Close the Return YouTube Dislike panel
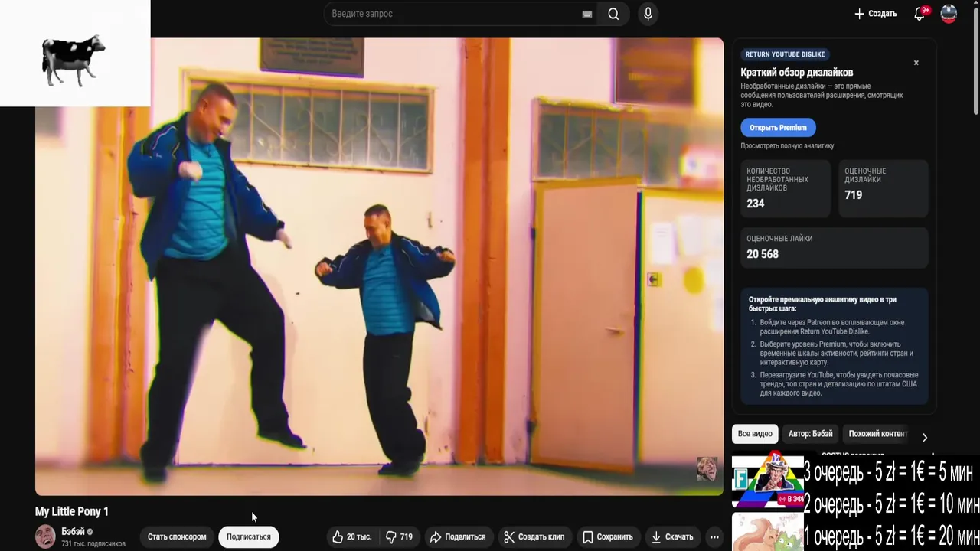Image resolution: width=980 pixels, height=551 pixels. [x=916, y=63]
